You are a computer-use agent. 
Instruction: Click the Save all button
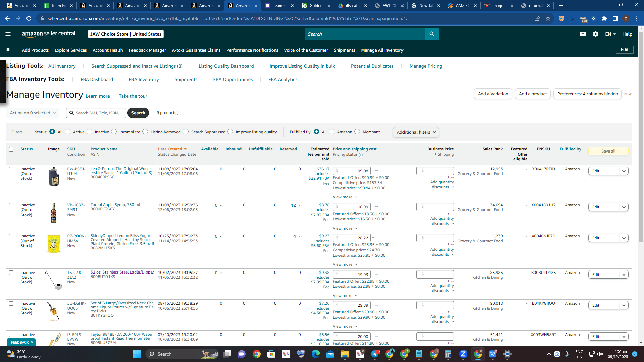coord(608,151)
